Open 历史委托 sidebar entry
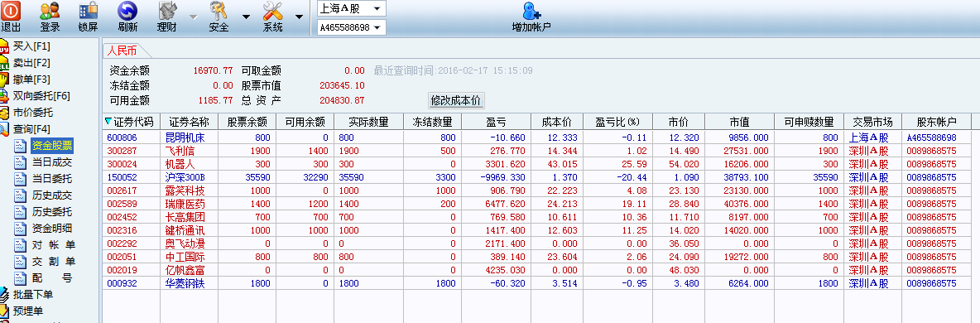This screenshot has width=980, height=323. point(52,211)
